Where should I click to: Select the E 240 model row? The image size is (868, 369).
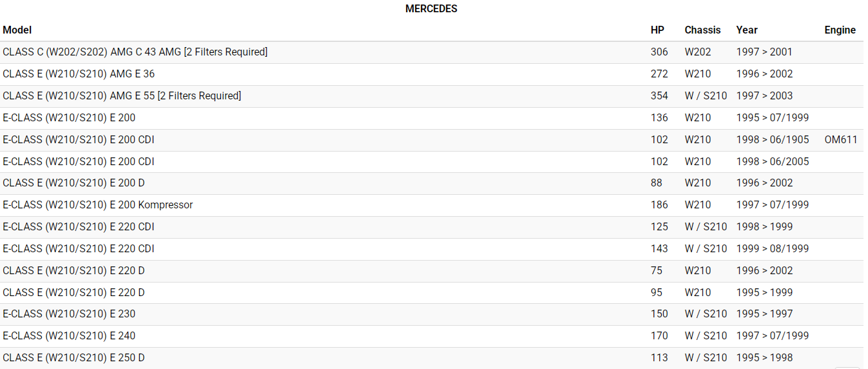pyautogui.click(x=69, y=335)
